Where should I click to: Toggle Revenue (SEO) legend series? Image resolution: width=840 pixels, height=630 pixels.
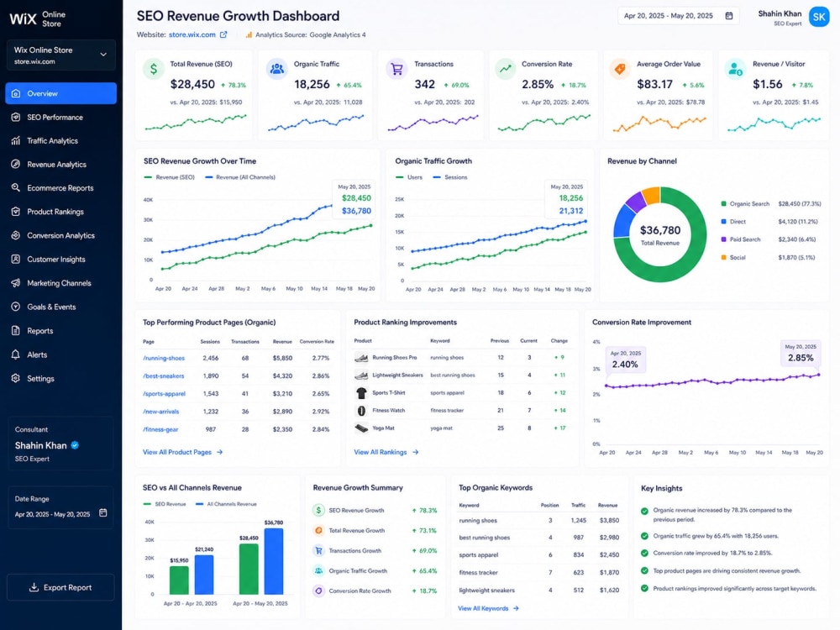(x=170, y=177)
